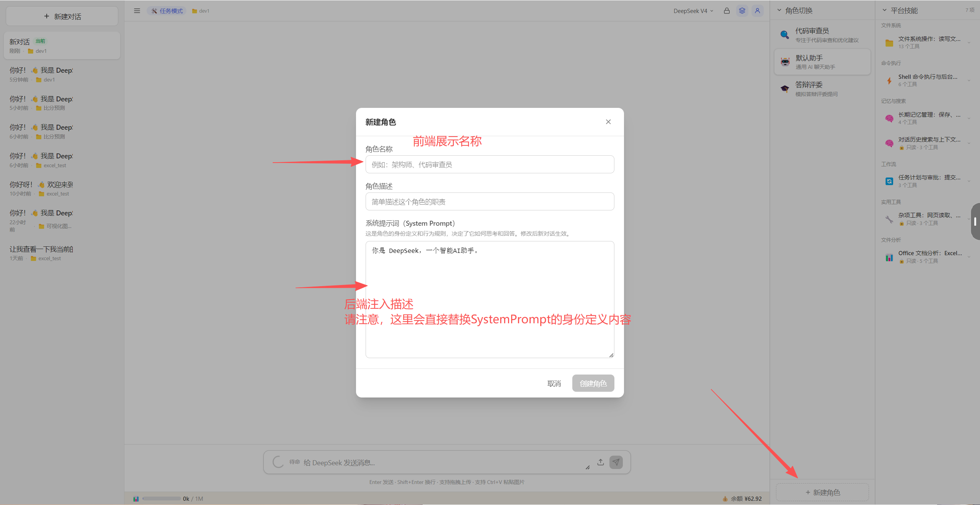Toggle the sidebar hamburger menu icon
This screenshot has height=505, width=980.
[x=137, y=11]
